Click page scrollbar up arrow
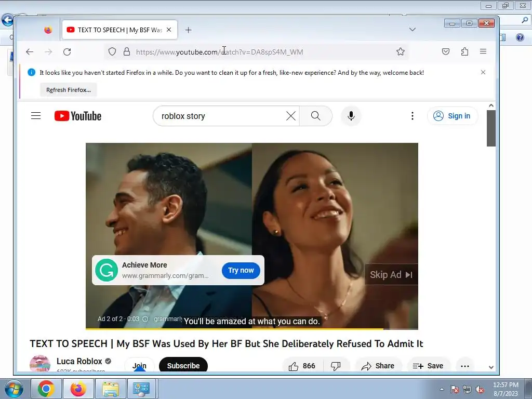 click(491, 105)
